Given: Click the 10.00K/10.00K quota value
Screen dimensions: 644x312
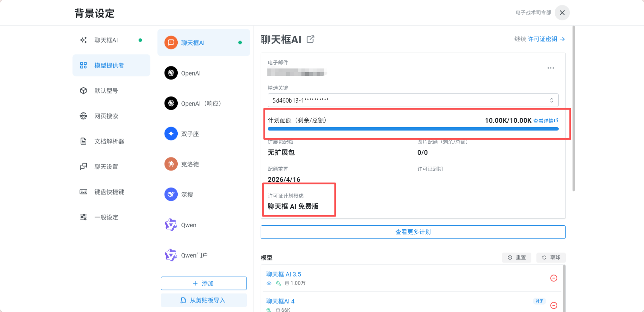Looking at the screenshot, I should pos(508,120).
